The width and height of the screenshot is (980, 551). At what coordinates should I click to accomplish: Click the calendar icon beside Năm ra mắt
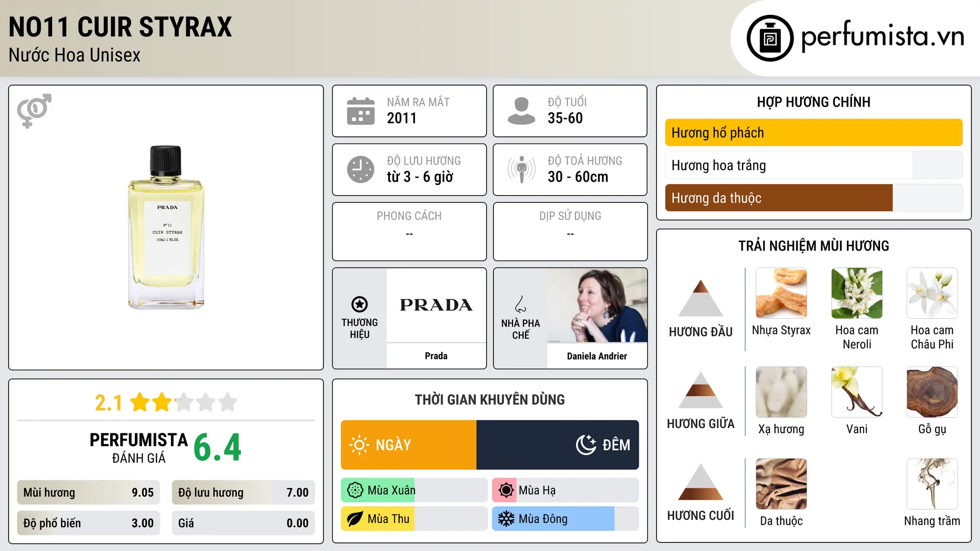(x=361, y=111)
